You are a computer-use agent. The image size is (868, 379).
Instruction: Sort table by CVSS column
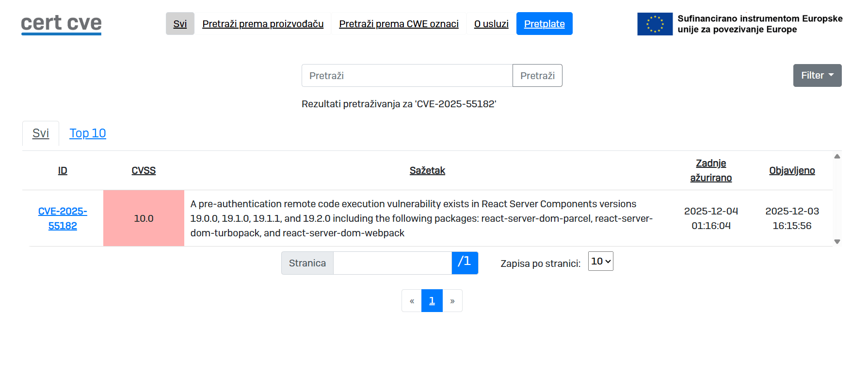pos(144,171)
